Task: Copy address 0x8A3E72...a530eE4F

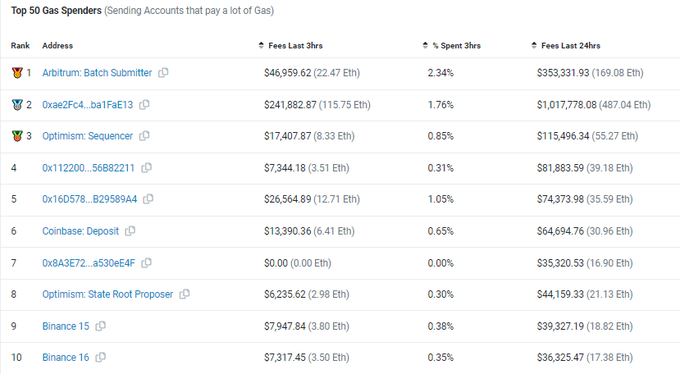Action: click(146, 263)
